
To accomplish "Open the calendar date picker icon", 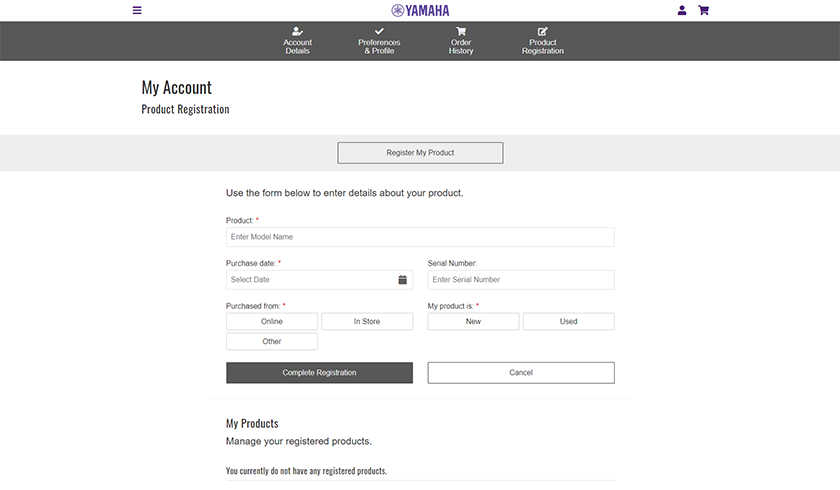I will pyautogui.click(x=403, y=280).
